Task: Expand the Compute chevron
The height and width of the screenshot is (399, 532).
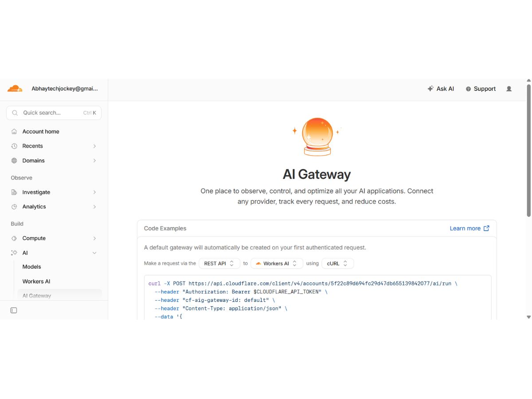Action: (94, 239)
